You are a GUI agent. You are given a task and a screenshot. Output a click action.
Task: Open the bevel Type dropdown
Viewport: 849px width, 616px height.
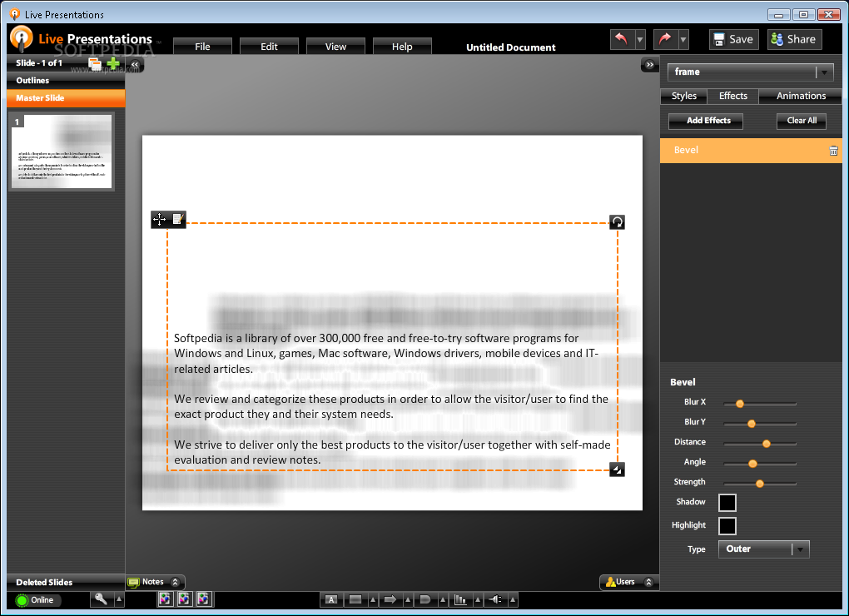(763, 549)
